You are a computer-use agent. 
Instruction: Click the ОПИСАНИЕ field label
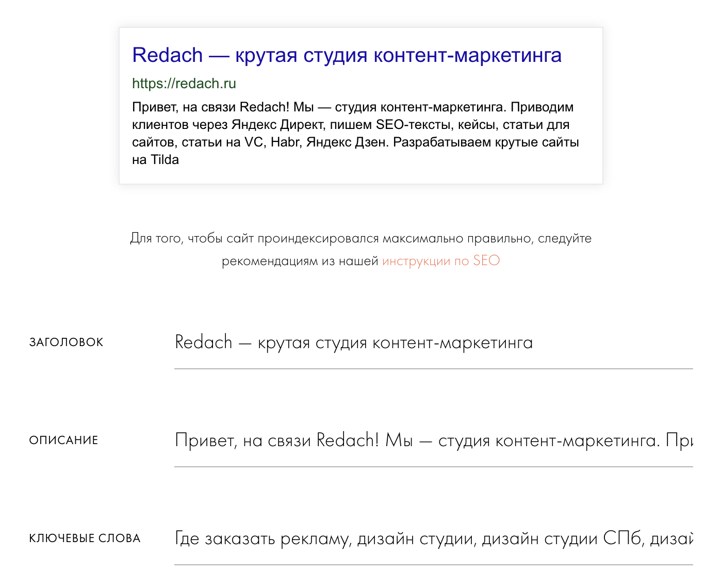click(x=64, y=440)
